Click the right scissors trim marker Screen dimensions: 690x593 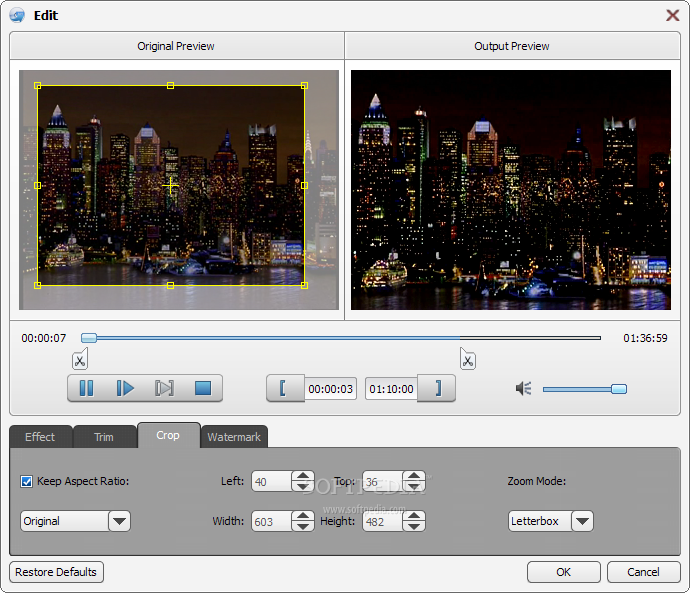(x=468, y=359)
